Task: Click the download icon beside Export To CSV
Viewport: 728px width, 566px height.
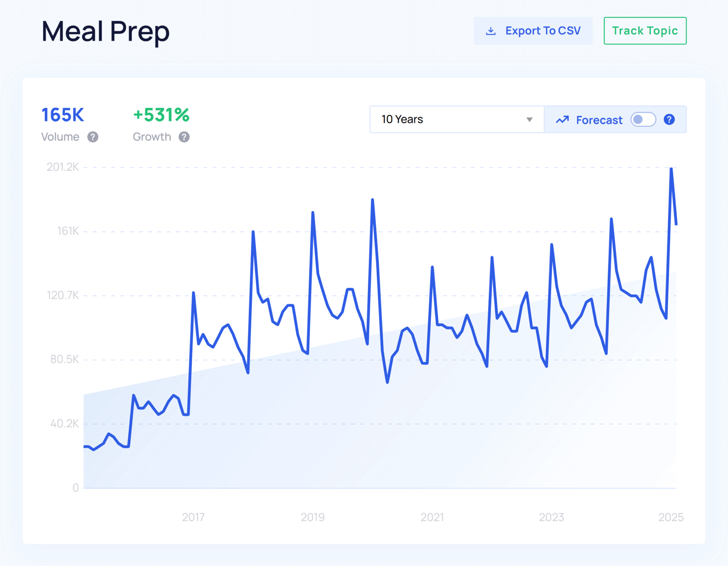Action: [x=491, y=31]
